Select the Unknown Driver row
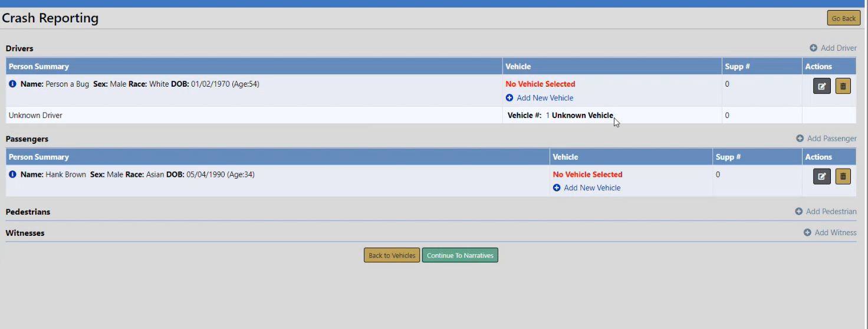This screenshot has width=868, height=329. [35, 116]
